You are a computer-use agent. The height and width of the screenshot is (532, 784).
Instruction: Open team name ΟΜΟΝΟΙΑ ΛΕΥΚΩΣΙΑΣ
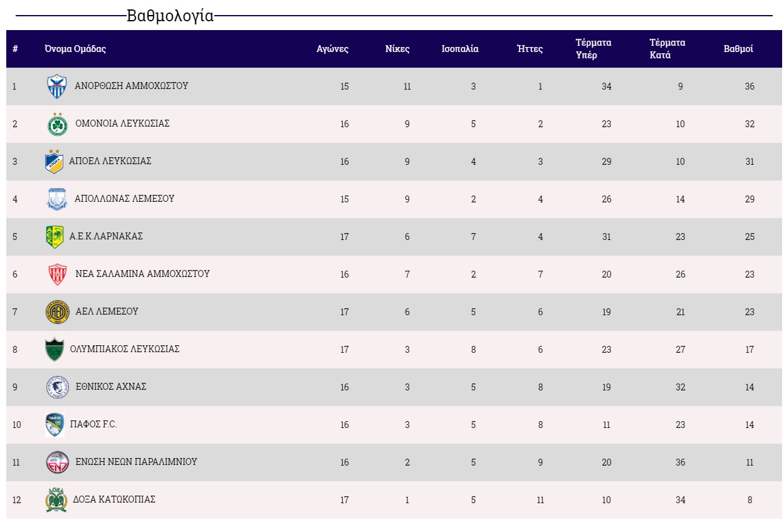tap(122, 123)
